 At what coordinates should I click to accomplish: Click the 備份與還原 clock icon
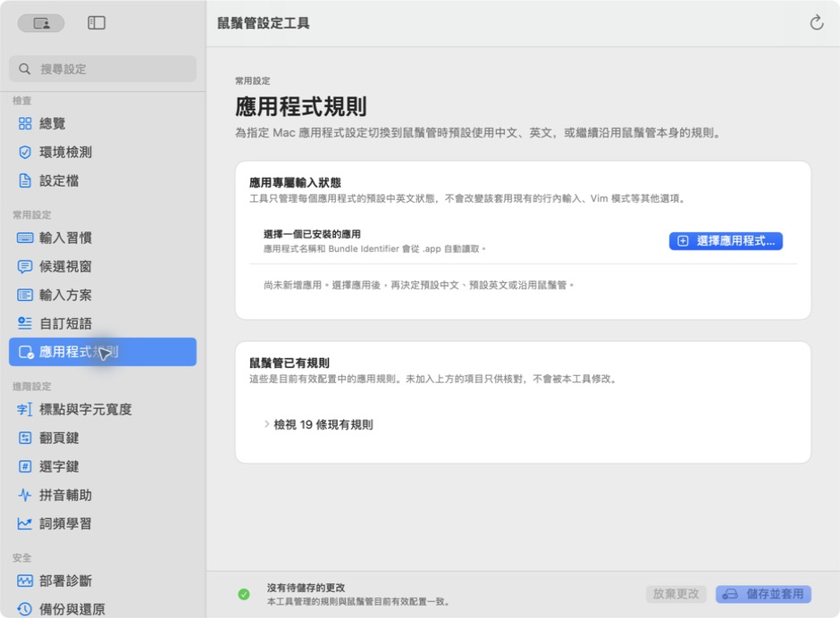tap(25, 609)
